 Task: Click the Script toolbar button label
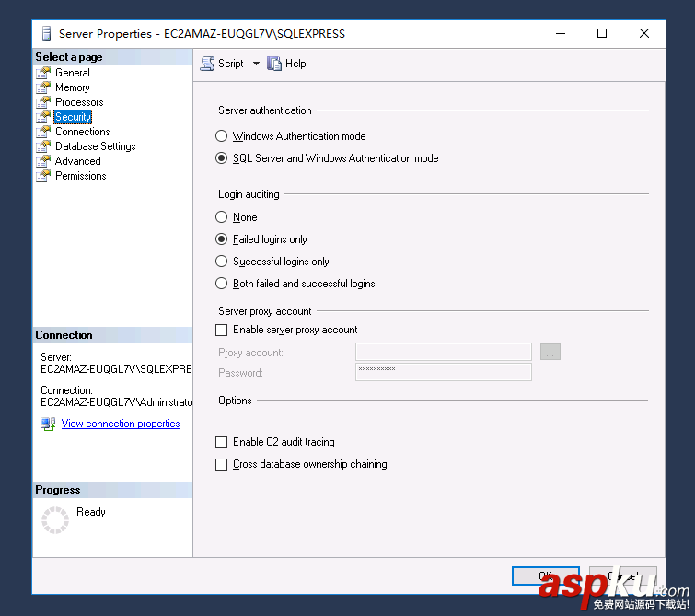(230, 64)
